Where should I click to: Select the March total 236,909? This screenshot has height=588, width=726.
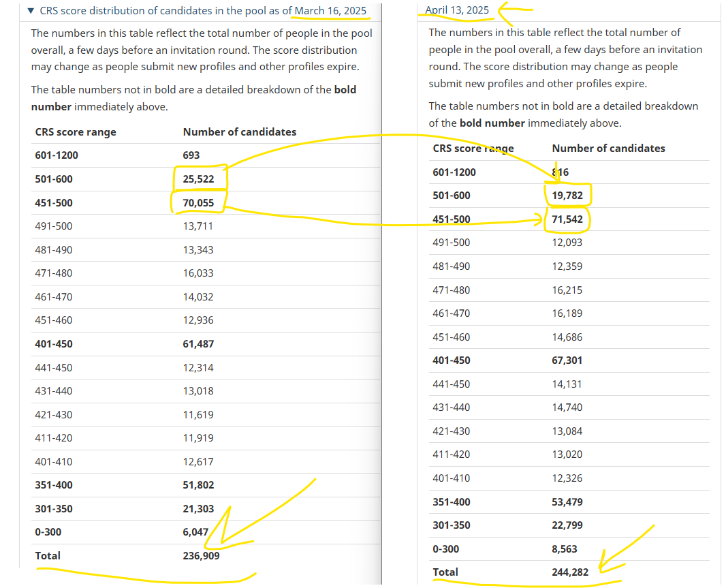click(x=201, y=555)
